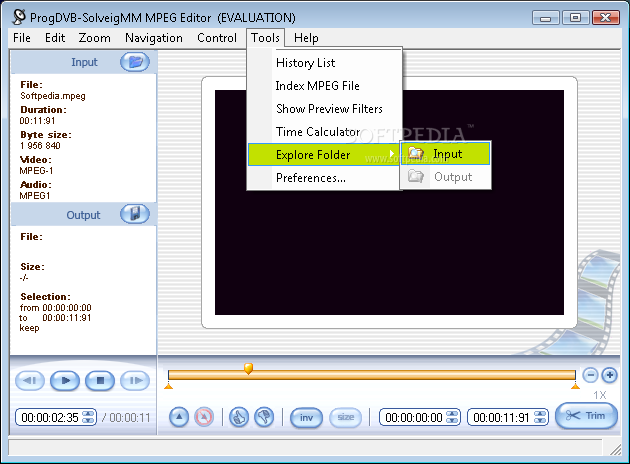Click the right orange end marker
Image resolution: width=630 pixels, height=464 pixels.
coord(575,386)
